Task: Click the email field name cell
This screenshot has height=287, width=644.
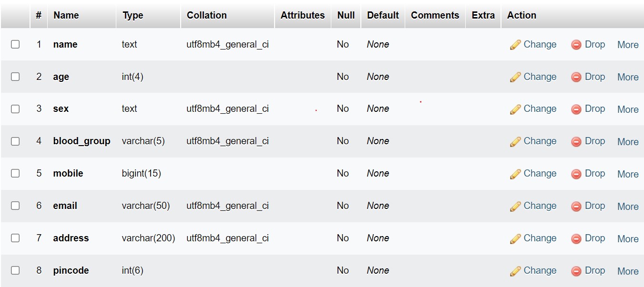Action: (65, 206)
